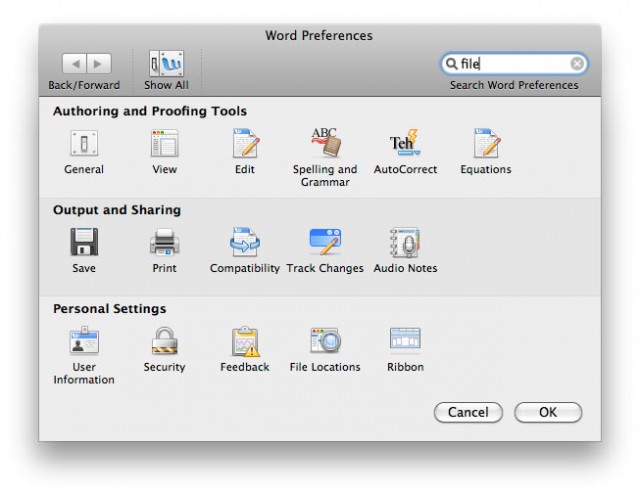Open the User Information preferences icon
The width and height of the screenshot is (640, 495).
coord(84,340)
